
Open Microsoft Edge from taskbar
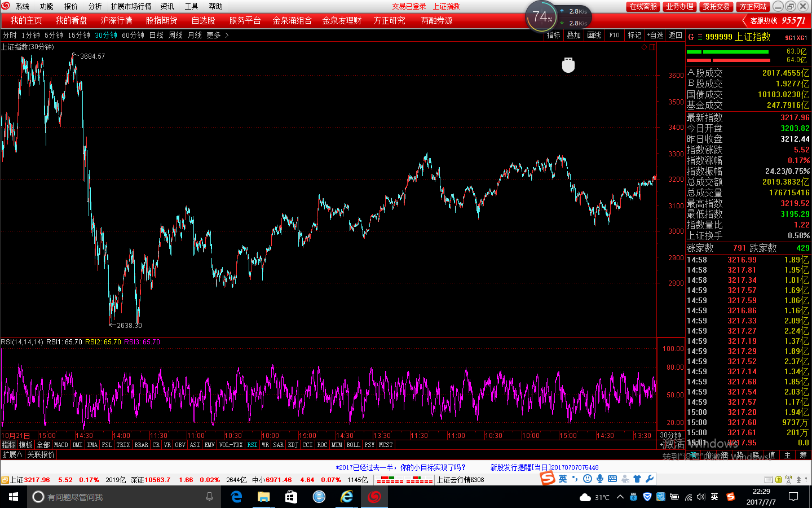pos(236,497)
